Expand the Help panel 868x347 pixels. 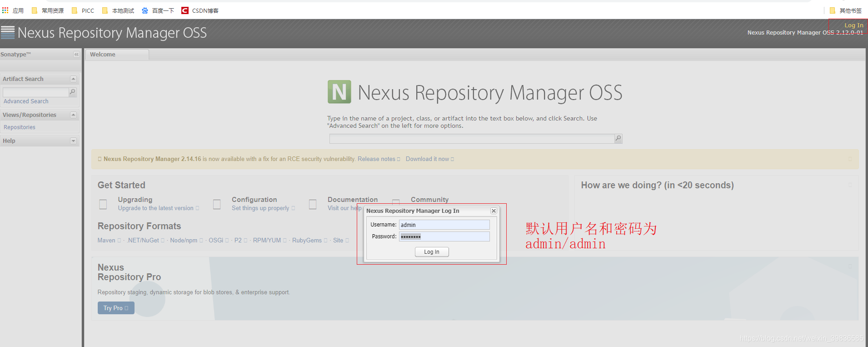(x=73, y=141)
